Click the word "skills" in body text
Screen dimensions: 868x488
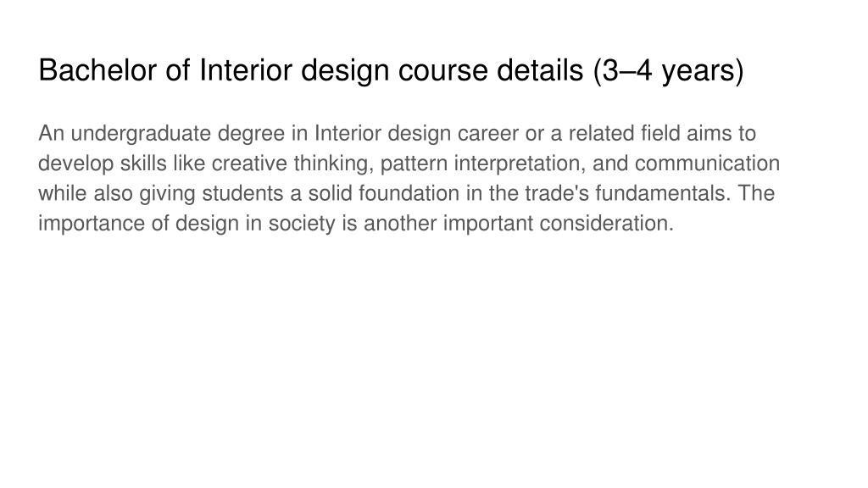pos(143,164)
